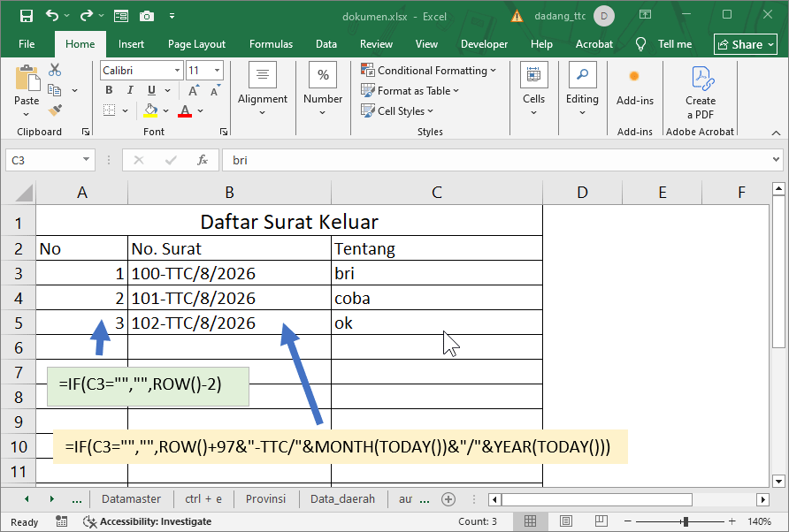Viewport: 789px width, 532px height.
Task: Click the Cut scissors icon
Action: tap(54, 70)
